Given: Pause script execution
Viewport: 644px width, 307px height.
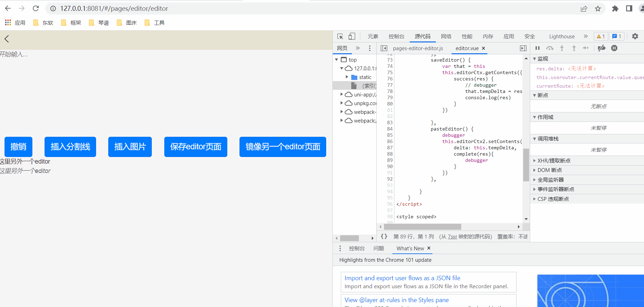Looking at the screenshot, I should [537, 48].
